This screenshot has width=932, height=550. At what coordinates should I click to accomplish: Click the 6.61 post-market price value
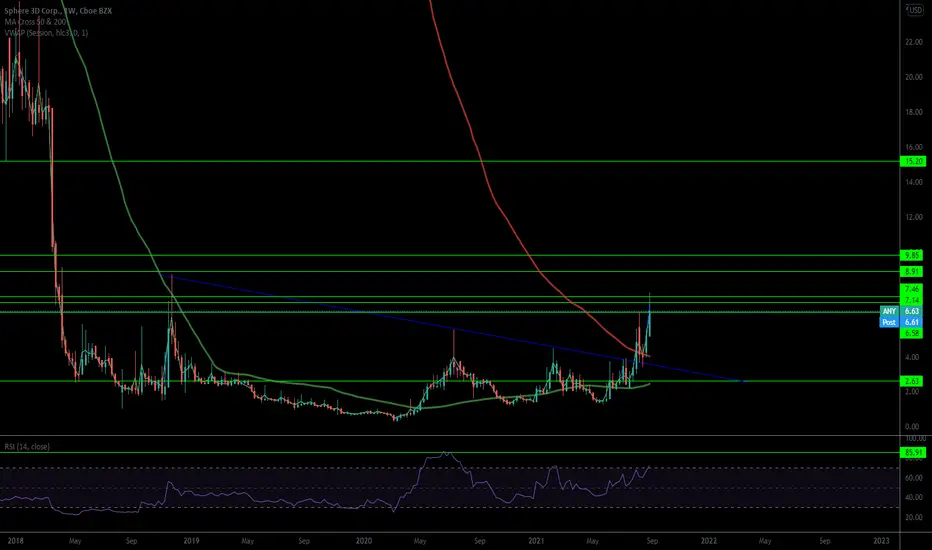point(911,322)
